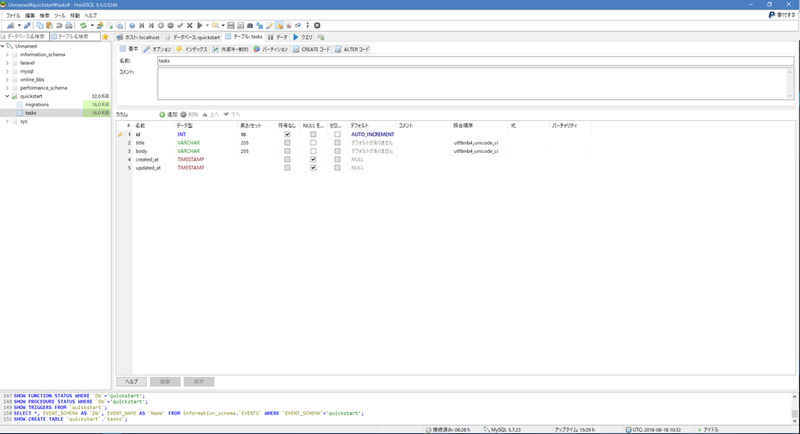This screenshot has height=434, width=800.
Task: Click the last-record navigation toolbar icon
Action: coord(152,25)
